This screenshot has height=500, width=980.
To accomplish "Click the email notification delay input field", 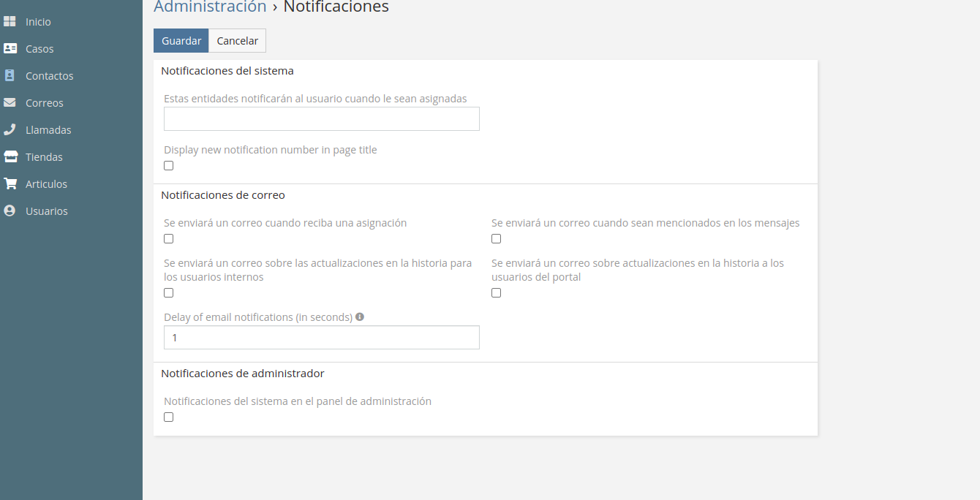I will 322,338.
